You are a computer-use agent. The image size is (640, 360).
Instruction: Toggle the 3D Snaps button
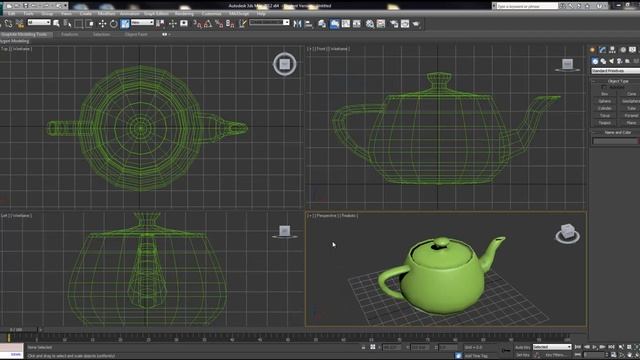pyautogui.click(x=197, y=24)
